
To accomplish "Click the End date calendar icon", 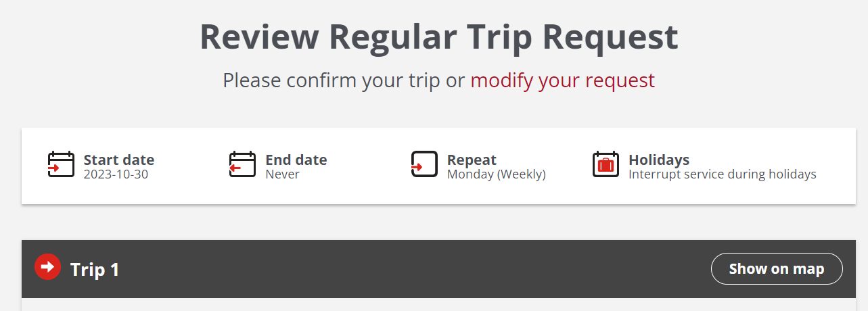I will [x=242, y=164].
